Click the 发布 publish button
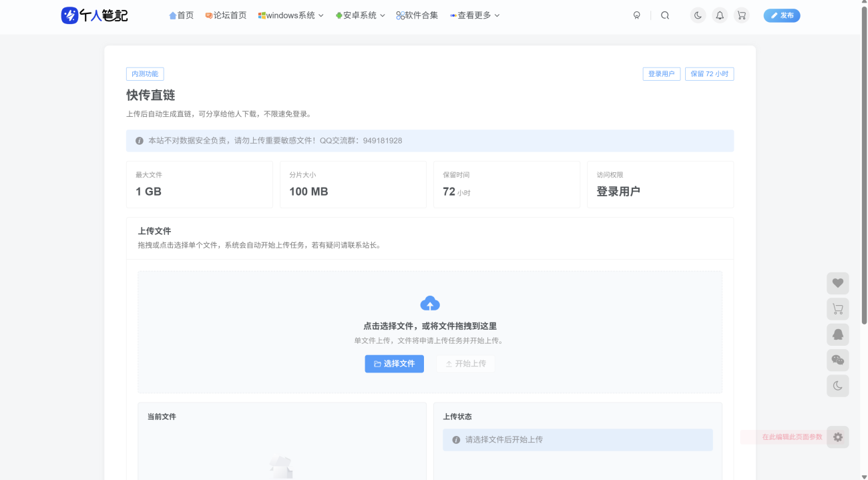This screenshot has height=480, width=868. click(782, 15)
